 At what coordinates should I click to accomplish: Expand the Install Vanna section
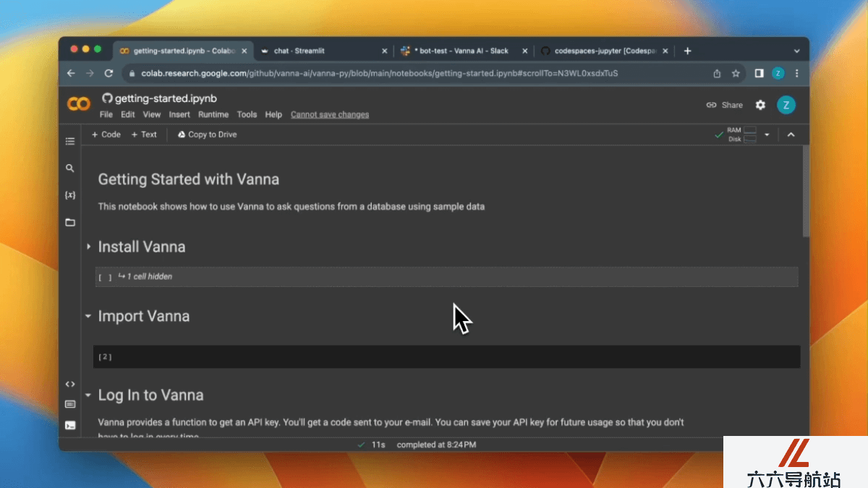click(x=88, y=247)
